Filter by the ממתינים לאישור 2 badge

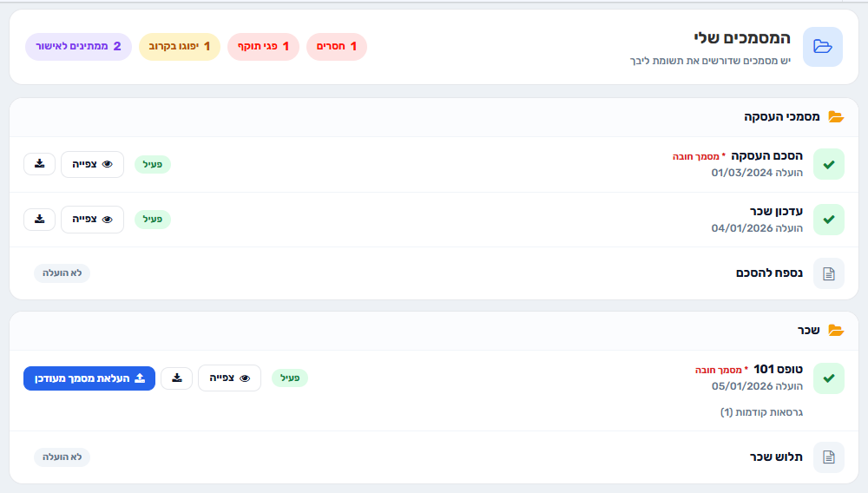point(79,47)
